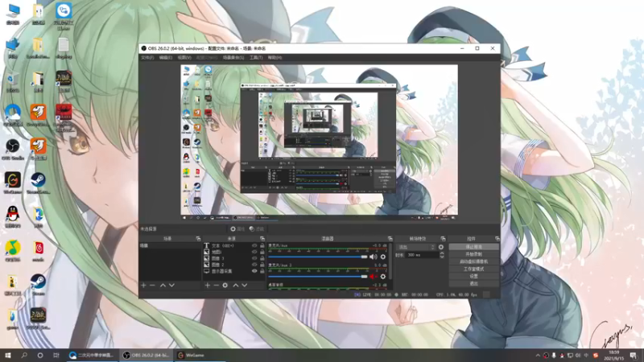Move the scene up with arrow

163,286
